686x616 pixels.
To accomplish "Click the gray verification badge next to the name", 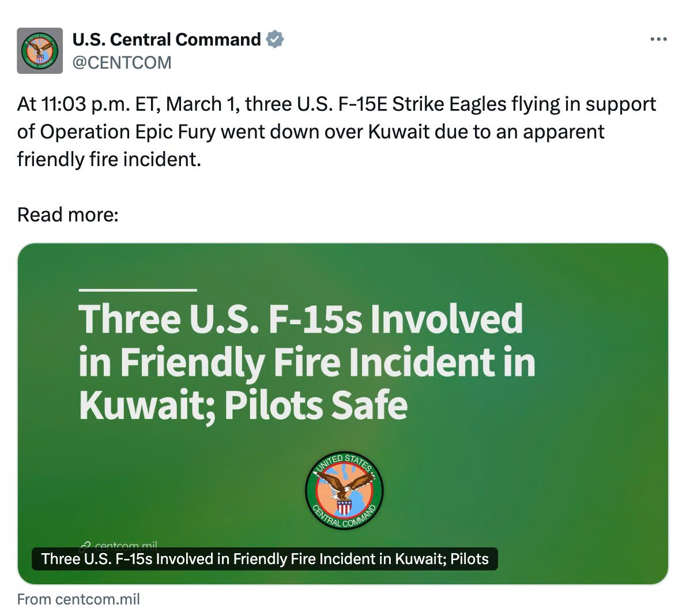I will (275, 39).
